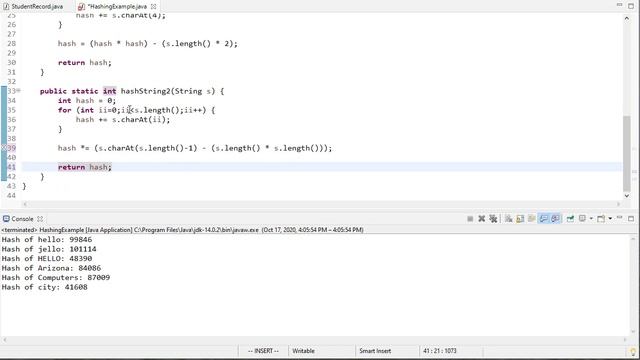Minimize the editor area

coord(620,4)
